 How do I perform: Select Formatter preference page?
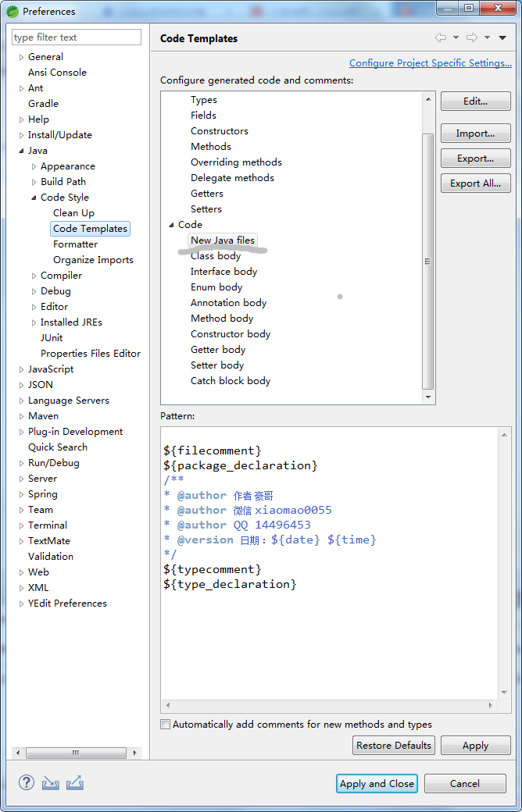click(75, 244)
